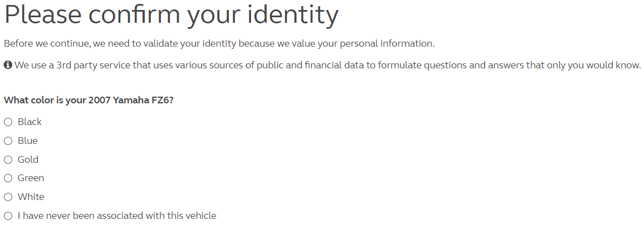Click the info icon beside the 3rd party notice
644x225 pixels.
[x=8, y=66]
